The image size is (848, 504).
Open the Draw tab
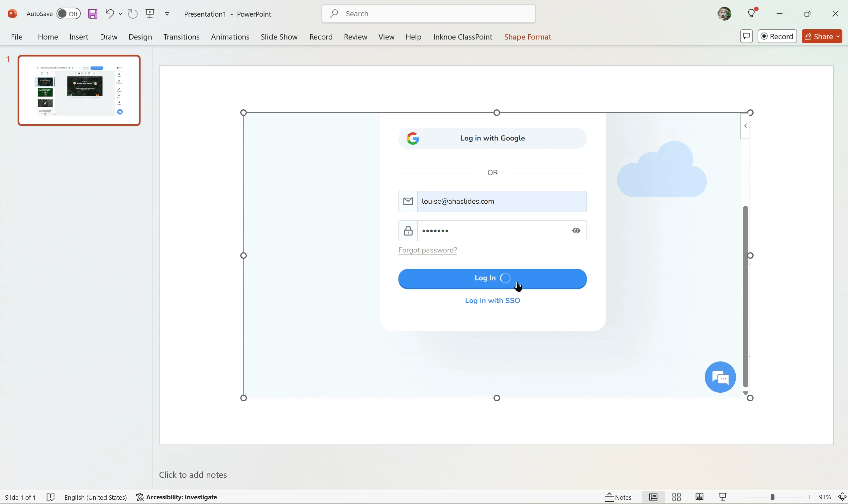[x=109, y=37]
